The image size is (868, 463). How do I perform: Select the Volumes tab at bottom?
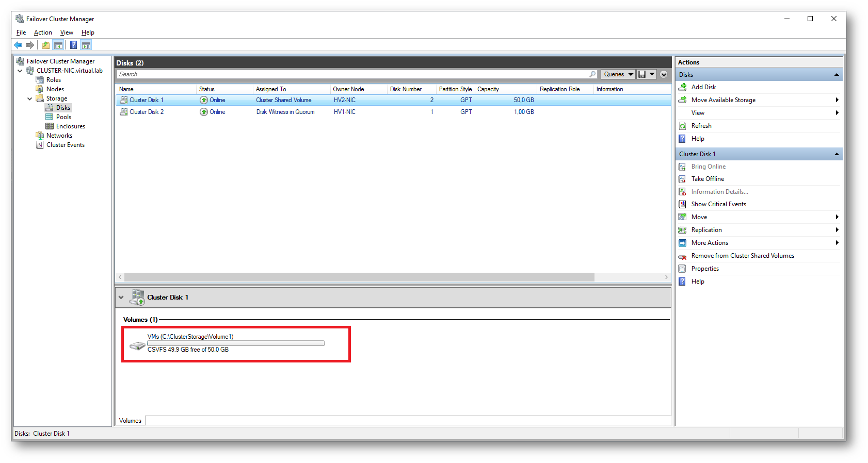(x=130, y=421)
